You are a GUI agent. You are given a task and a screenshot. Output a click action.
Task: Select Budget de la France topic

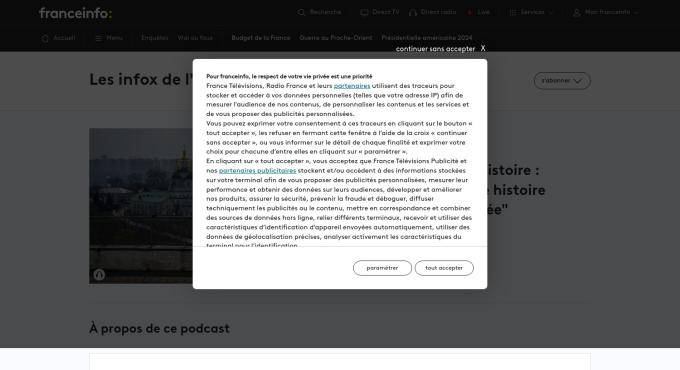point(261,38)
